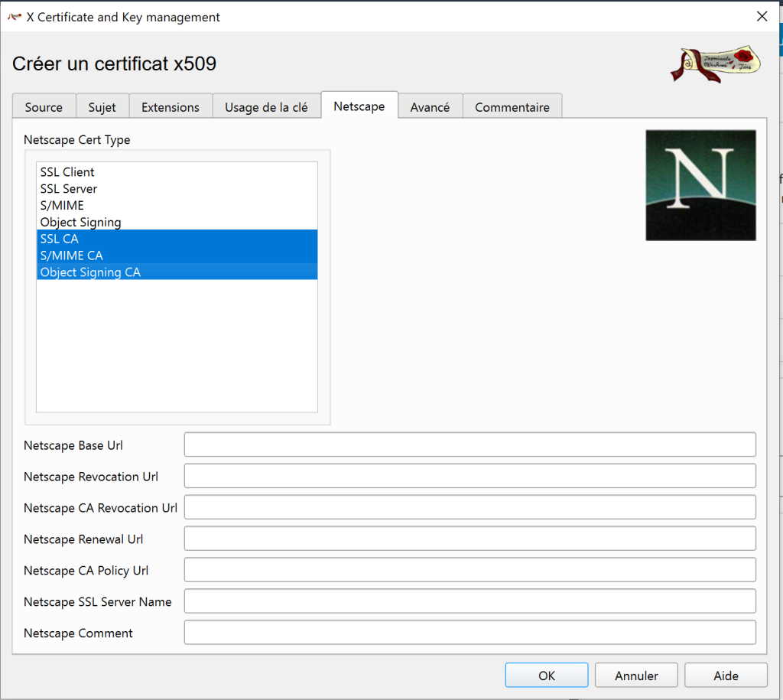Toggle Object Signing CA selection
This screenshot has height=700, width=783.
pos(90,272)
